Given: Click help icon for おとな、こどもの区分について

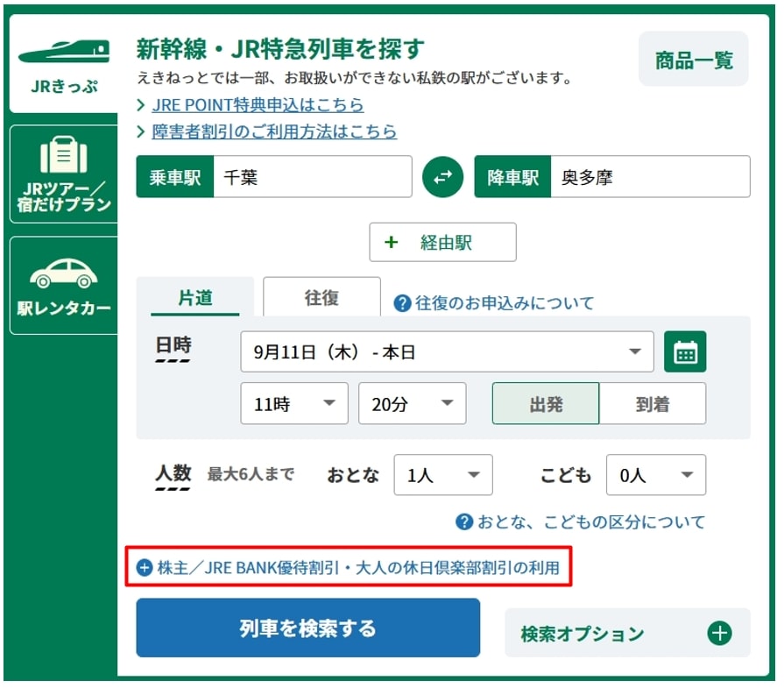Looking at the screenshot, I should point(464,522).
